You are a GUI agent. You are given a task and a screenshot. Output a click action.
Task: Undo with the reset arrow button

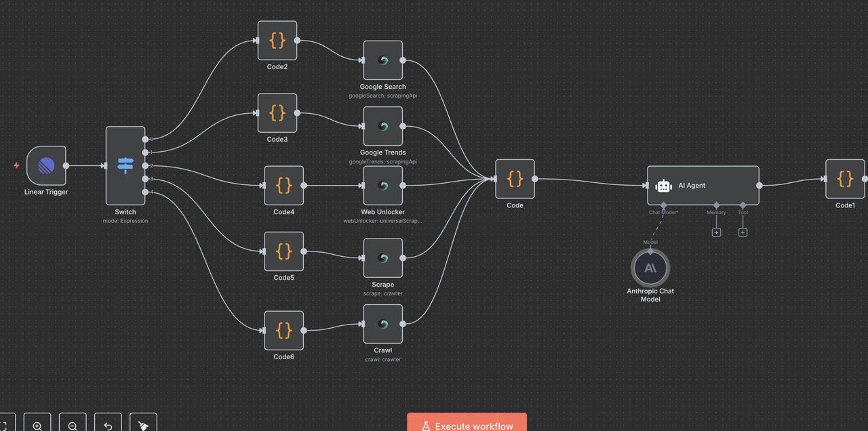tap(108, 426)
